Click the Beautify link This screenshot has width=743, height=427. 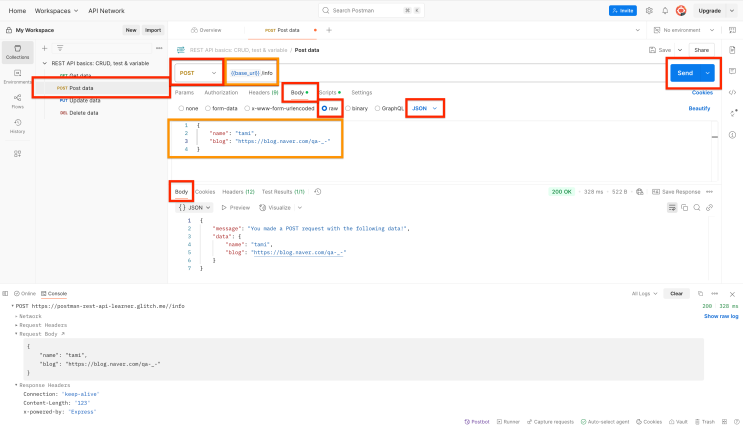click(699, 108)
